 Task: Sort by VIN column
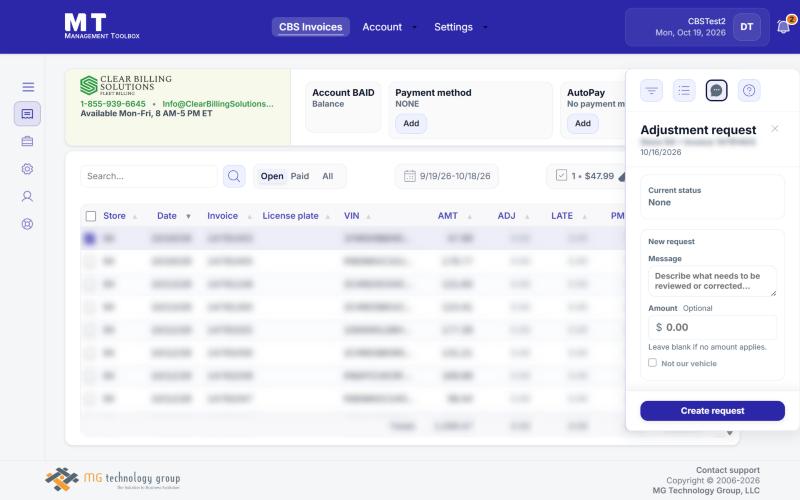[x=357, y=216]
